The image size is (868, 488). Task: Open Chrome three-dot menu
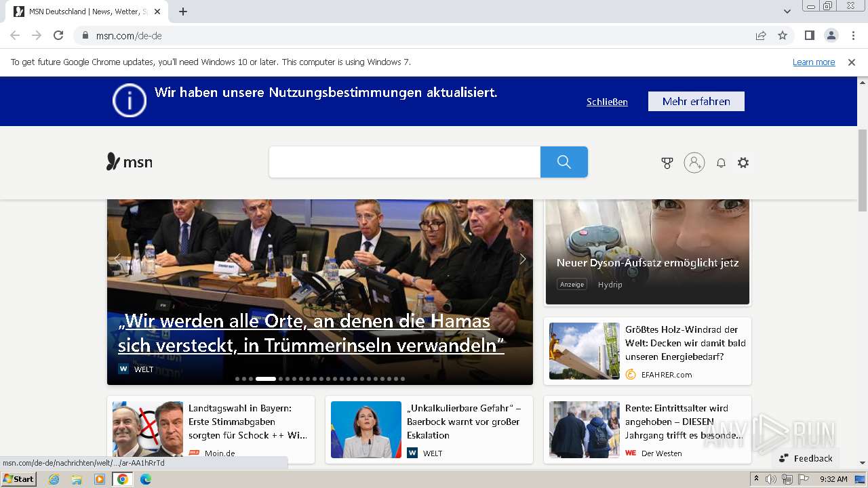point(853,35)
